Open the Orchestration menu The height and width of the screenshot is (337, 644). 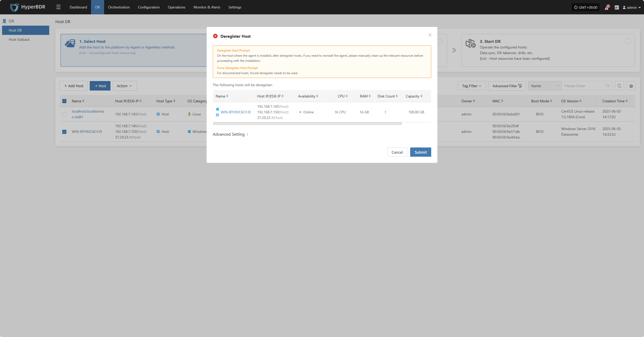119,7
